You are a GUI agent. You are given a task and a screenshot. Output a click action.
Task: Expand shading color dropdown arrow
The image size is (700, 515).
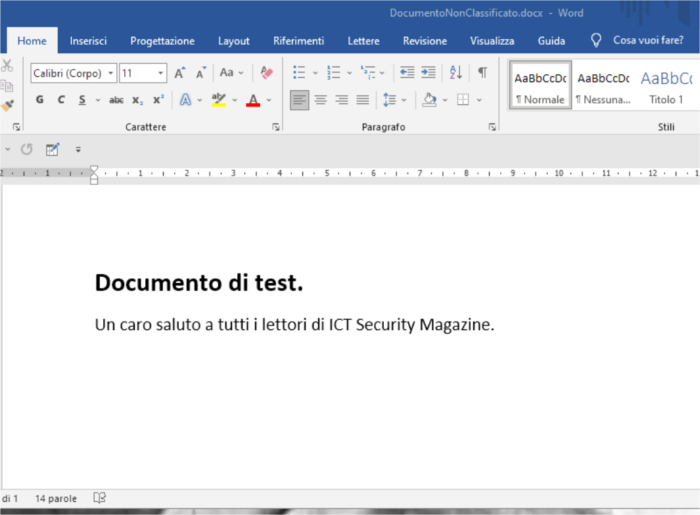[x=445, y=100]
